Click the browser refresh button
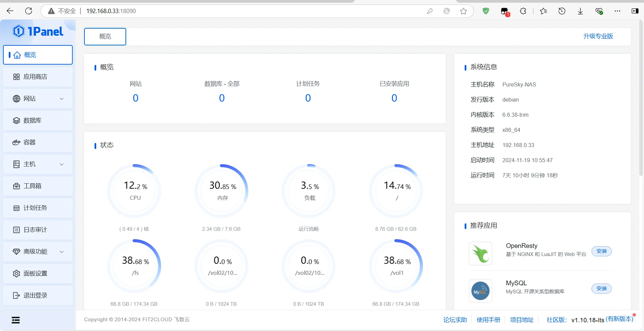644x331 pixels. click(29, 11)
